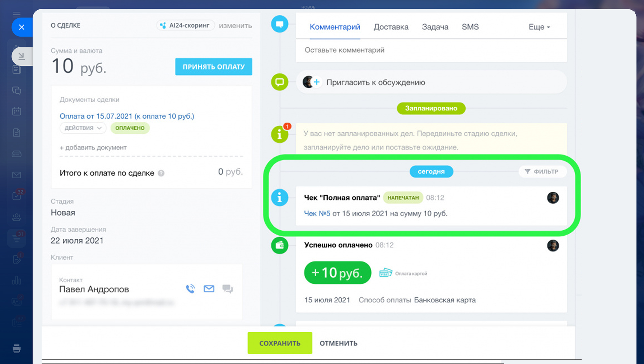The height and width of the screenshot is (364, 644).
Task: Switch to the Доставка tab
Action: [x=391, y=27]
